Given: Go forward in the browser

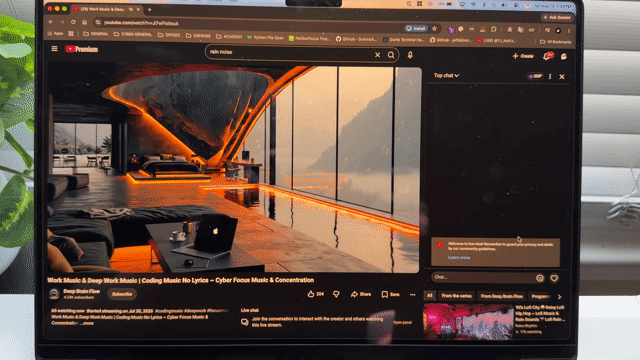Looking at the screenshot, I should [x=62, y=22].
